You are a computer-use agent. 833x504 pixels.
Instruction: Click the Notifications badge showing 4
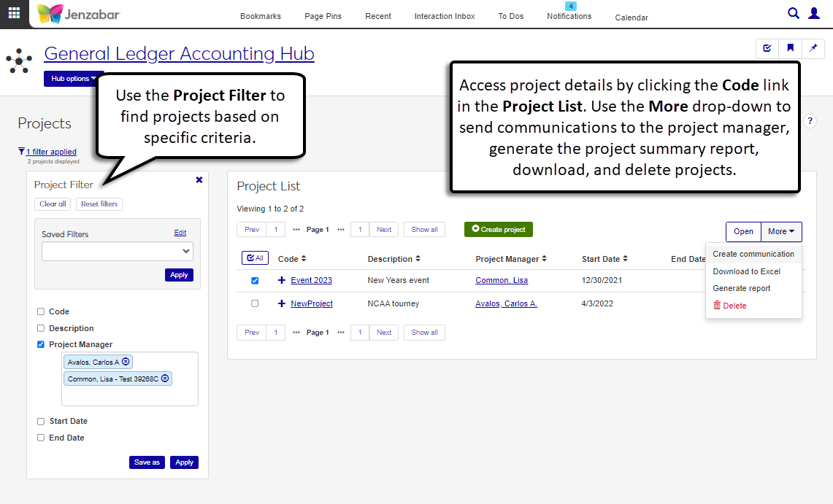571,7
